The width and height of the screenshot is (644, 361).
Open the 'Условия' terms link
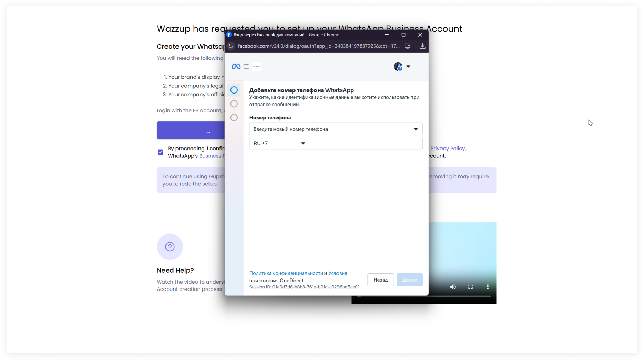pos(338,273)
